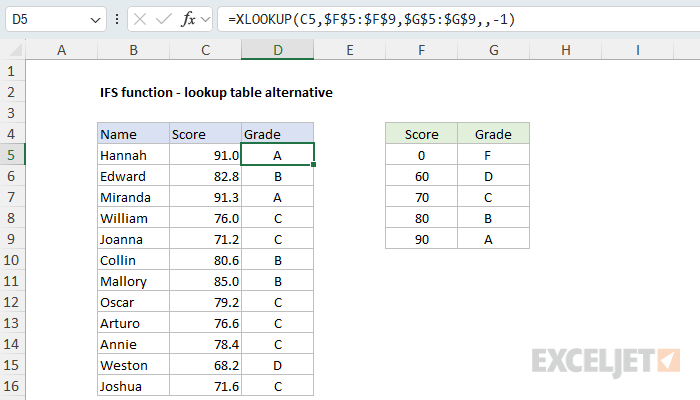This screenshot has width=700, height=400.
Task: Click lookup table score 80
Action: click(x=421, y=218)
